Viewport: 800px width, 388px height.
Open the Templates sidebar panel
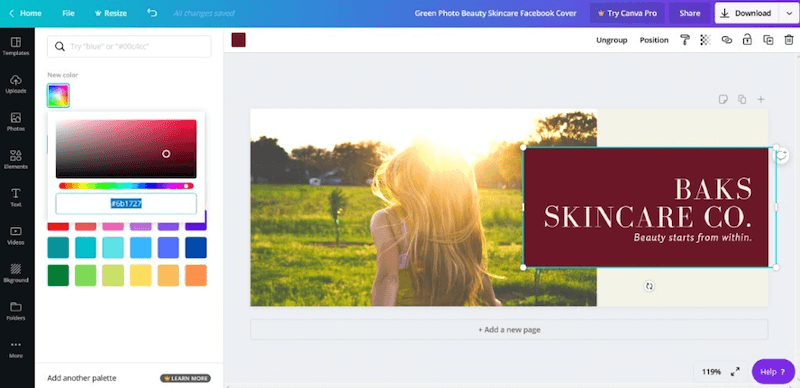click(x=16, y=46)
